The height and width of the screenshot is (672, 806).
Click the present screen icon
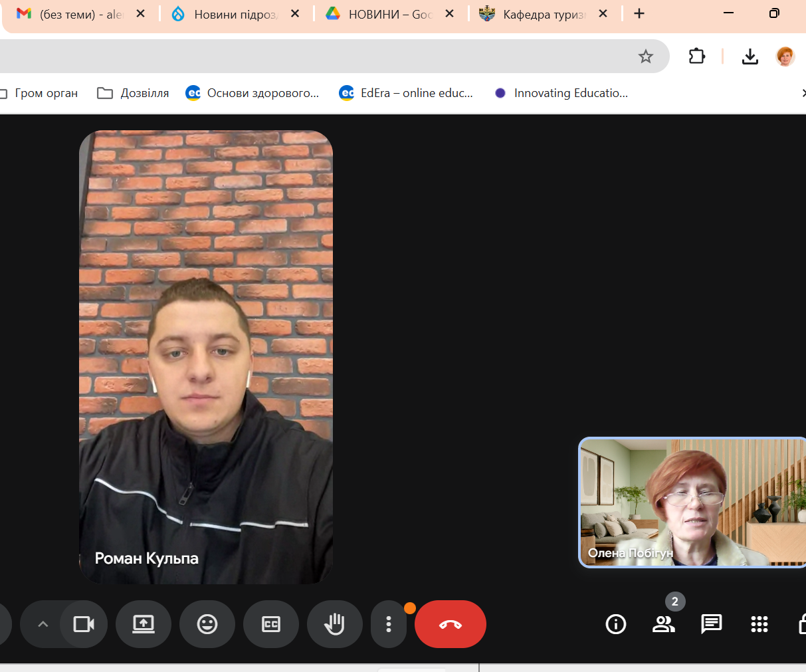click(144, 624)
